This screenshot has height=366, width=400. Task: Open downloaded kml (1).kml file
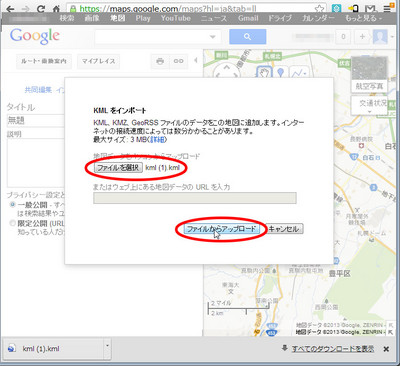pyautogui.click(x=54, y=349)
